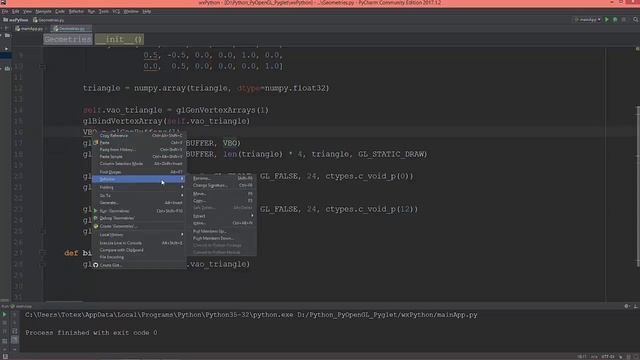Expand the Folding submenu entry
This screenshot has width=640, height=360.
tap(139, 187)
